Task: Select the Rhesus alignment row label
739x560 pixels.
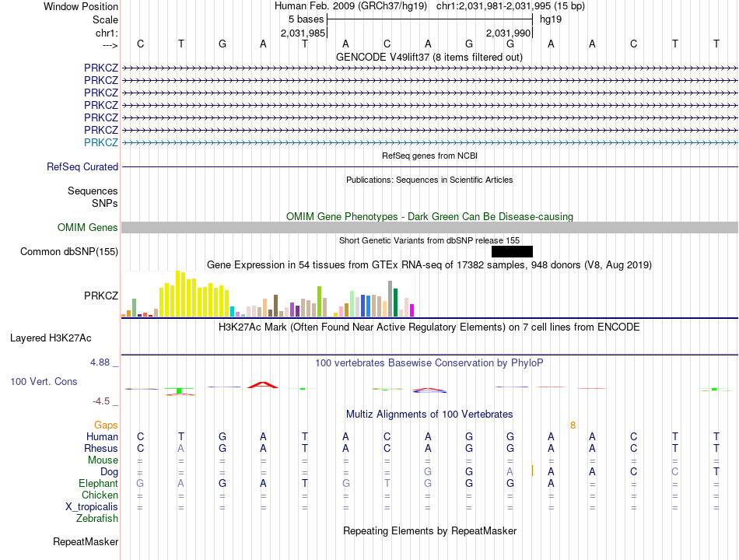Action: click(x=101, y=449)
